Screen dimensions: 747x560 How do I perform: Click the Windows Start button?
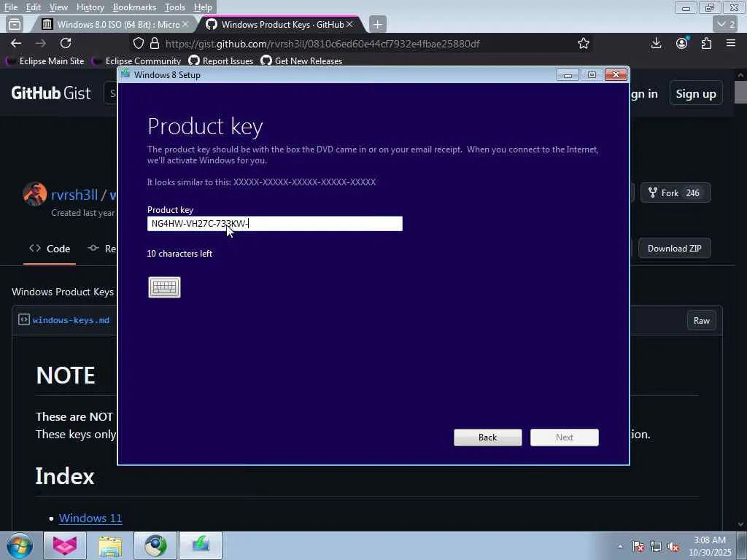[x=20, y=545]
